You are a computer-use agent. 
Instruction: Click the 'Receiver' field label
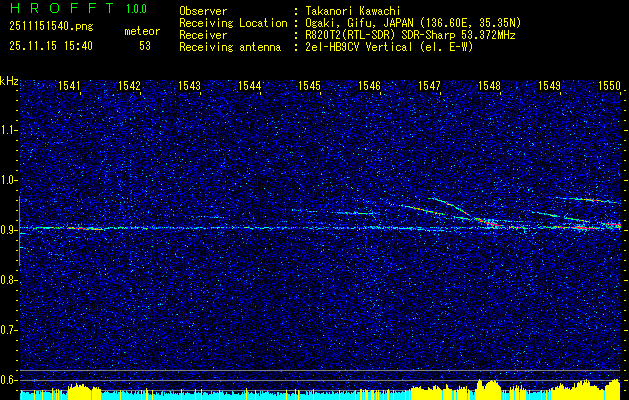coord(203,35)
